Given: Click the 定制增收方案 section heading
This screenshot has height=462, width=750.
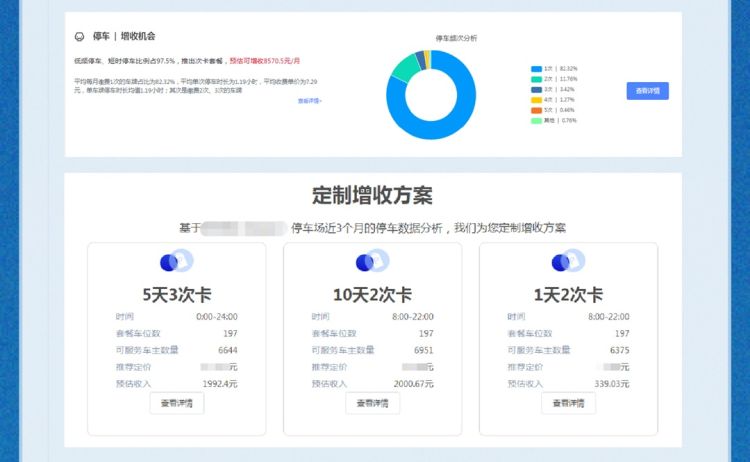Looking at the screenshot, I should point(372,195).
